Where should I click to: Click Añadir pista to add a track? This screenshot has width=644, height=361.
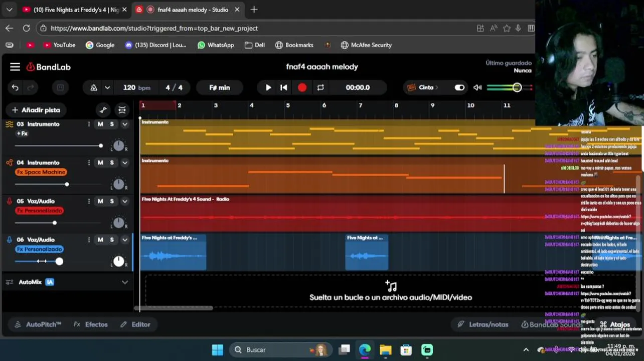(36, 110)
